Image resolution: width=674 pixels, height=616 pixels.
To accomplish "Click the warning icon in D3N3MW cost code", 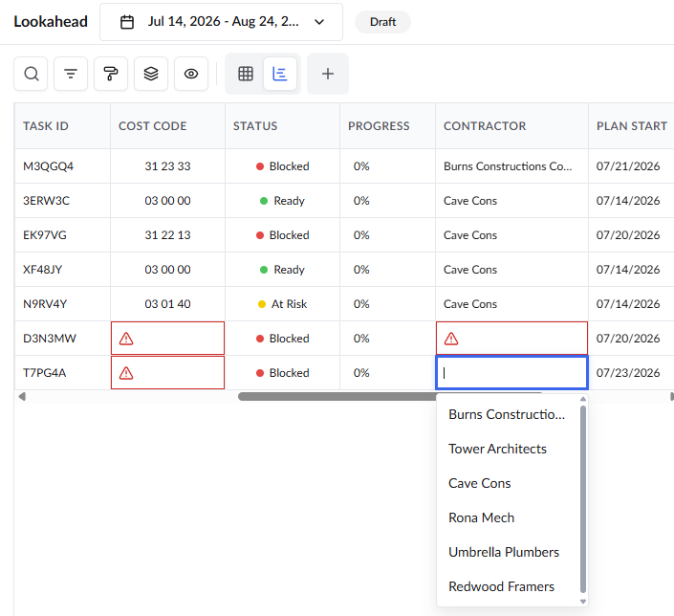I will pos(126,339).
